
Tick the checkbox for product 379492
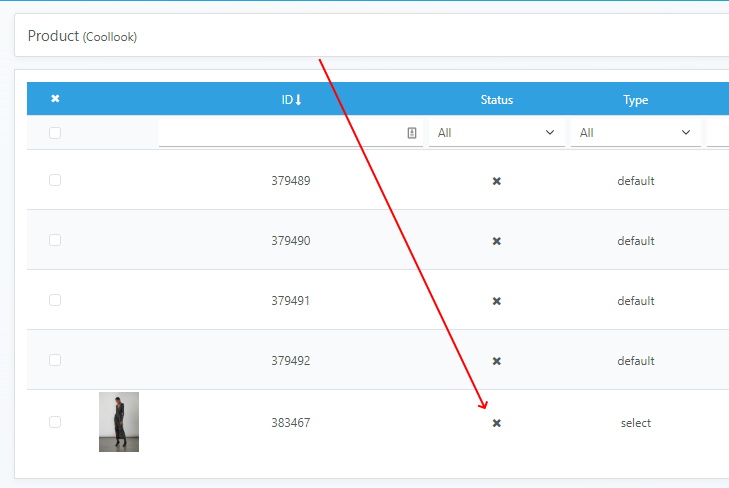[55, 360]
